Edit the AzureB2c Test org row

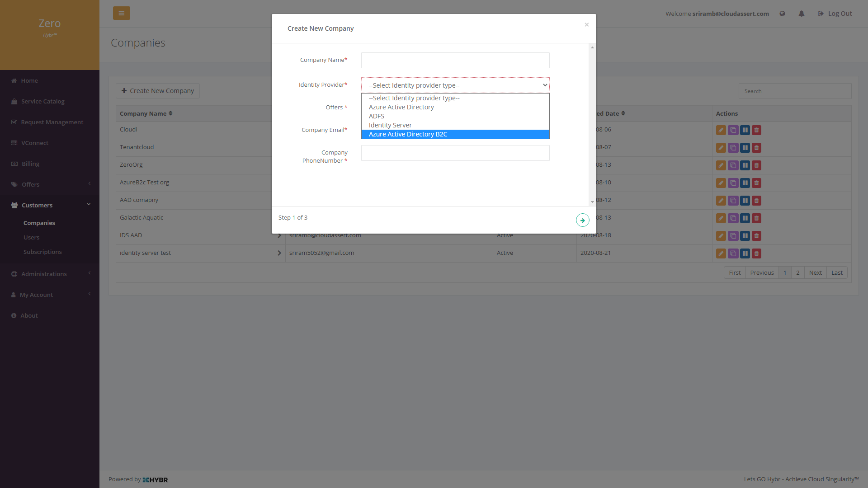[721, 183]
